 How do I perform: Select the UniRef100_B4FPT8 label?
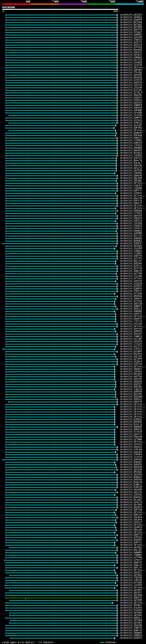(131, 30)
